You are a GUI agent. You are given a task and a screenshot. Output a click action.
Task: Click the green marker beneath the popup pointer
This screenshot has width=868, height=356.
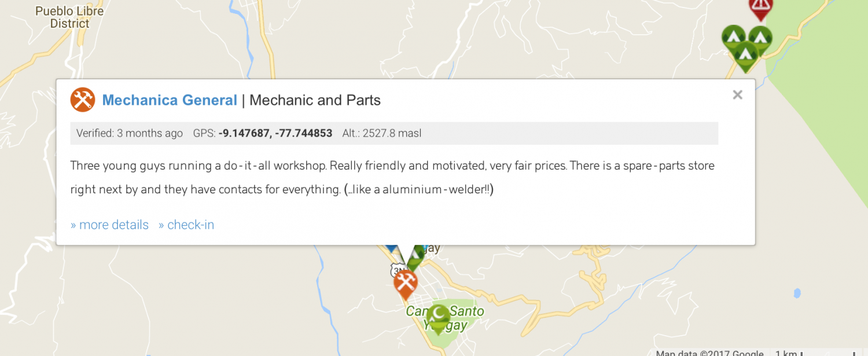coord(415,258)
